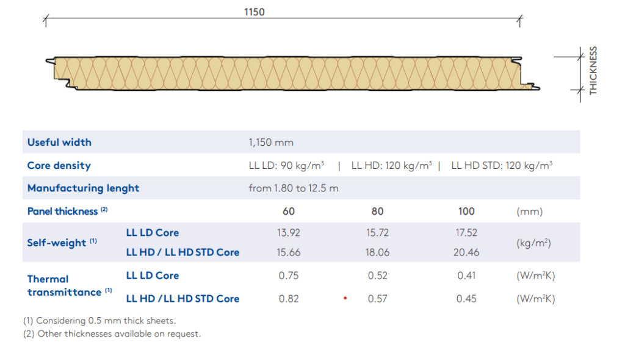Select the Manufacturing lenght row heading
This screenshot has width=625, height=364.
point(83,188)
